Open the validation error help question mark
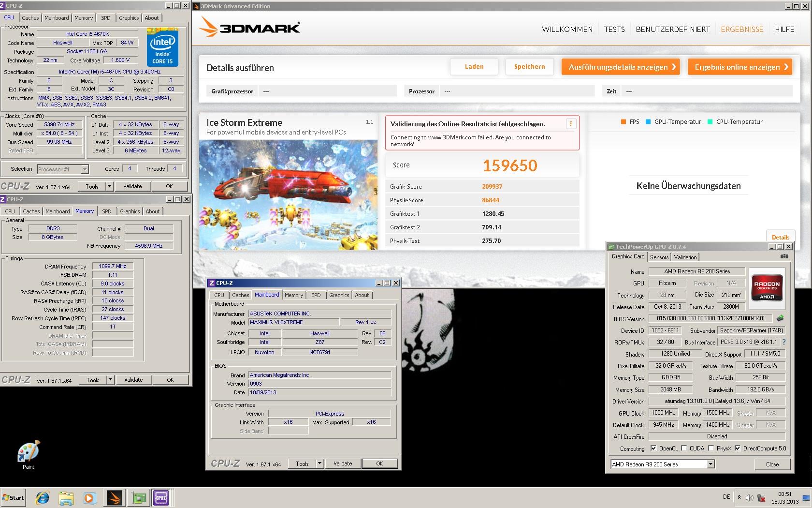This screenshot has height=508, width=812. [x=571, y=123]
